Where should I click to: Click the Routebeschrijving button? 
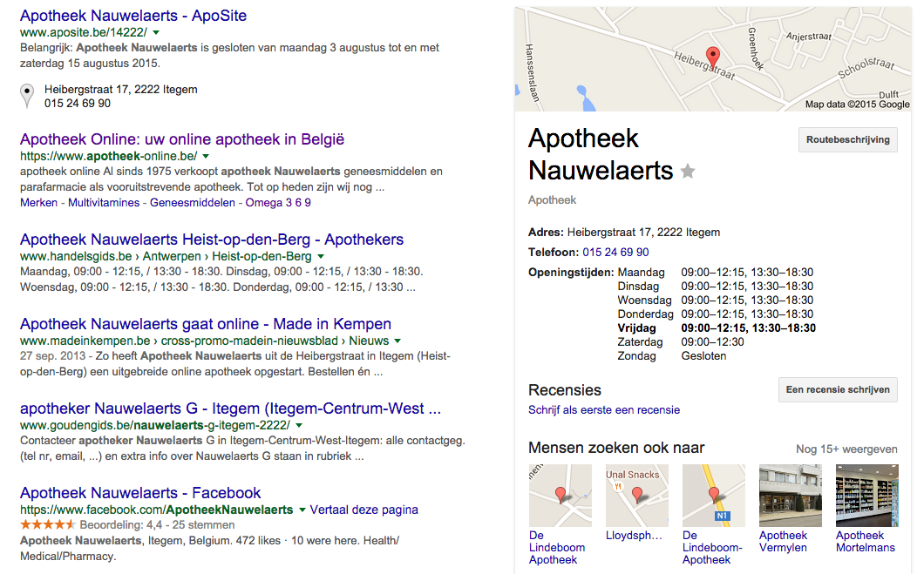point(848,140)
